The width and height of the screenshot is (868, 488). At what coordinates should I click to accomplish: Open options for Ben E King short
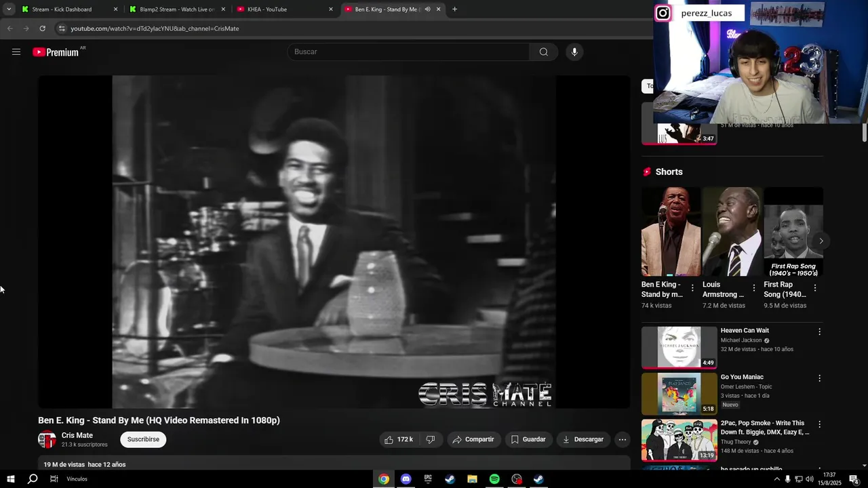[692, 289]
